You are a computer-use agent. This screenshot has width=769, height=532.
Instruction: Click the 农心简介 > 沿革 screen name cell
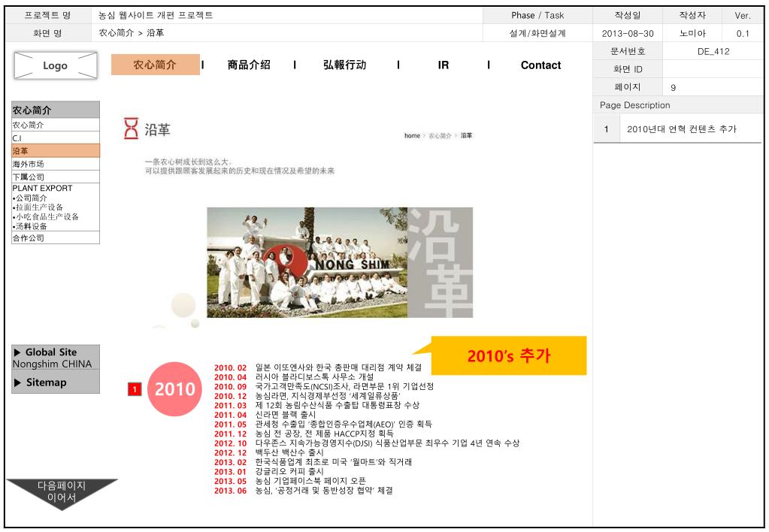coord(287,33)
